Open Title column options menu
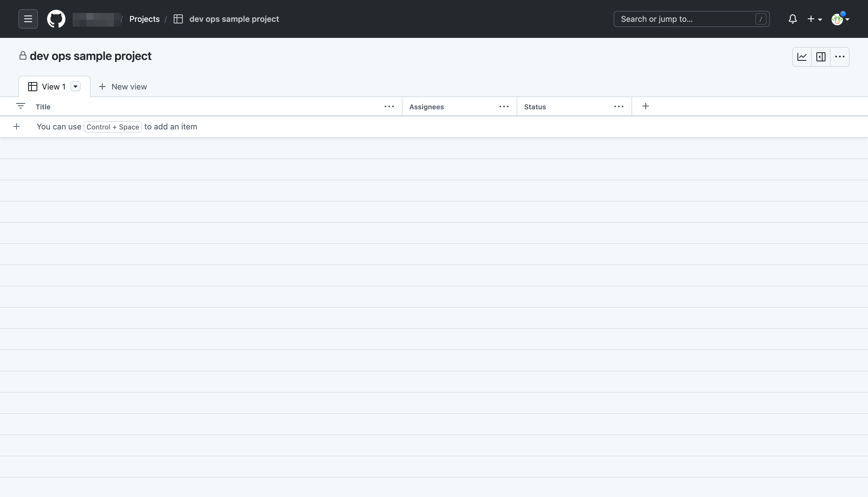The image size is (868, 497). point(389,106)
